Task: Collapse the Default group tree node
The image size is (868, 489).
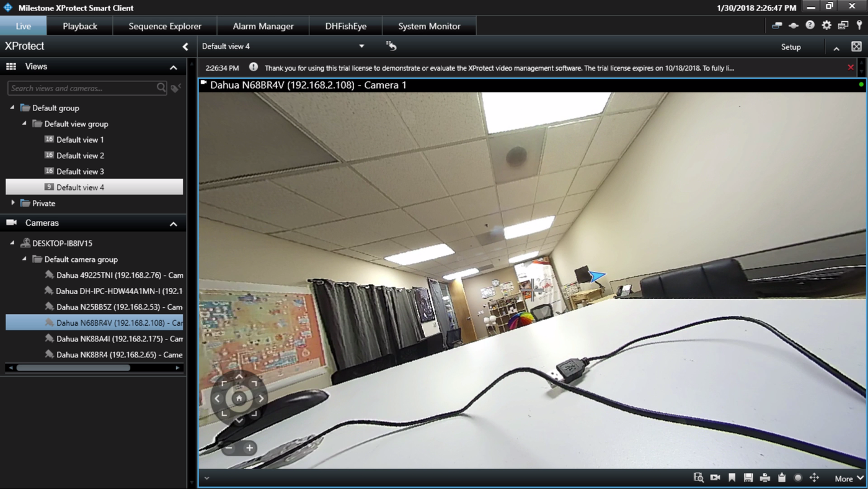Action: (x=12, y=107)
